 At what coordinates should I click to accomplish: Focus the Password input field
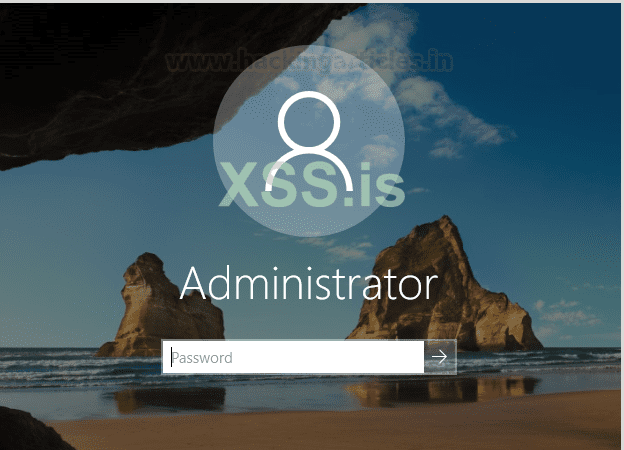293,357
